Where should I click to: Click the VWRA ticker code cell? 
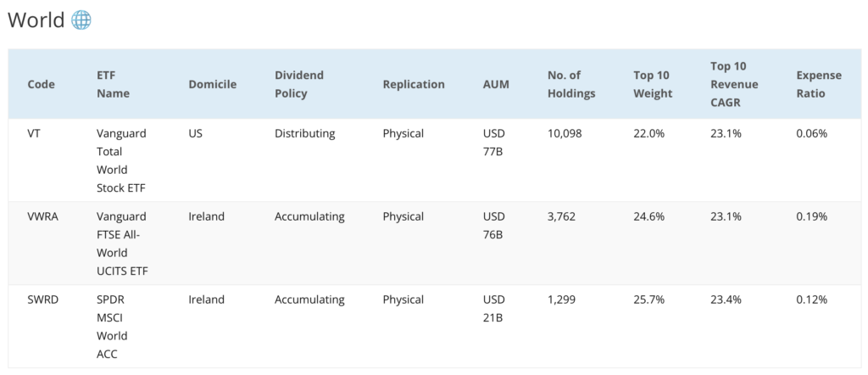[42, 216]
